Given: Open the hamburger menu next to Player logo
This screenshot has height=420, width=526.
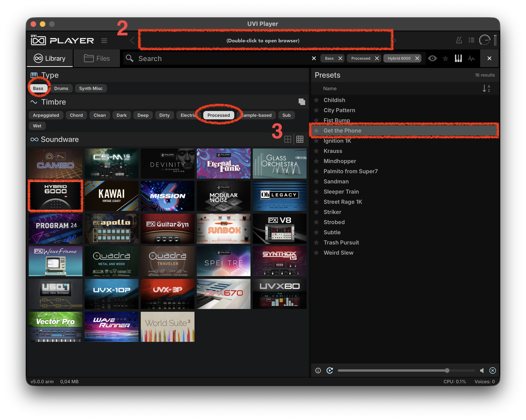Looking at the screenshot, I should [x=104, y=41].
